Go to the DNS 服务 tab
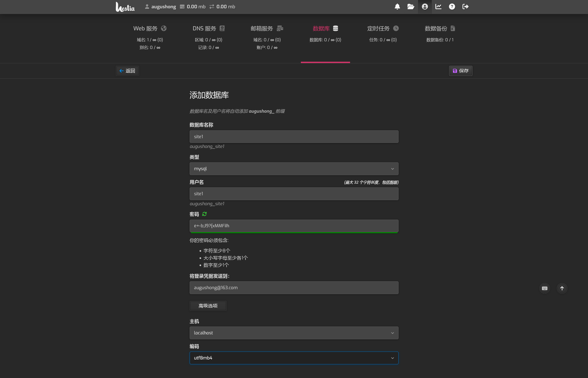The width and height of the screenshot is (588, 378). pyautogui.click(x=208, y=29)
